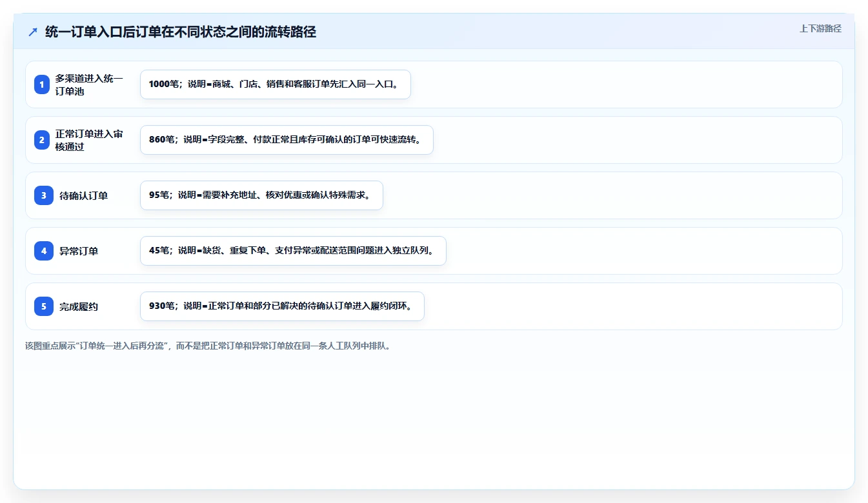The width and height of the screenshot is (868, 503).
Task: Click the 95笔 description box
Action: [x=261, y=195]
